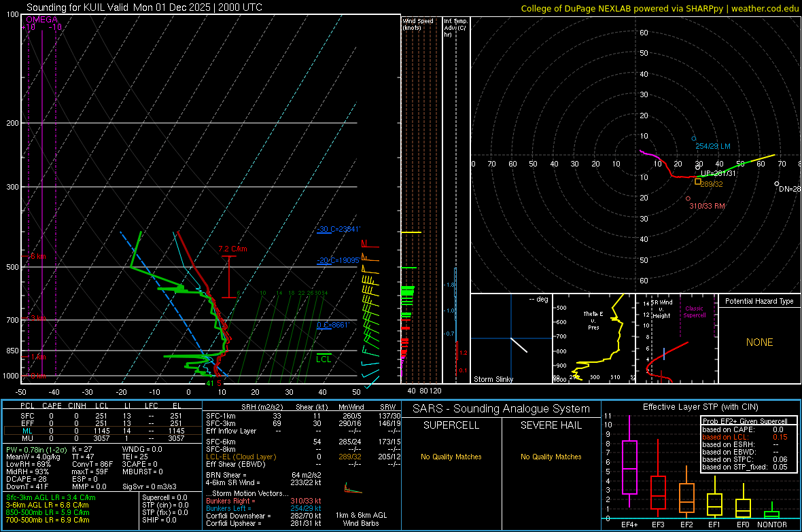Select the EFF parcel row
Image resolution: width=802 pixels, height=532 pixels.
coord(103,423)
